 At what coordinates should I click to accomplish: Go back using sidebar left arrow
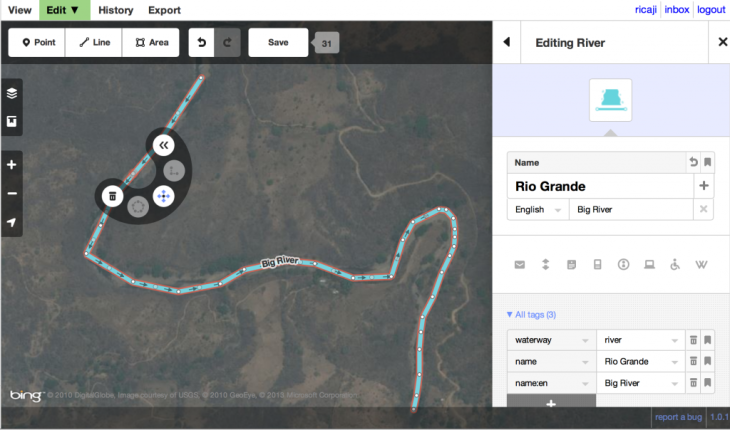[x=507, y=42]
